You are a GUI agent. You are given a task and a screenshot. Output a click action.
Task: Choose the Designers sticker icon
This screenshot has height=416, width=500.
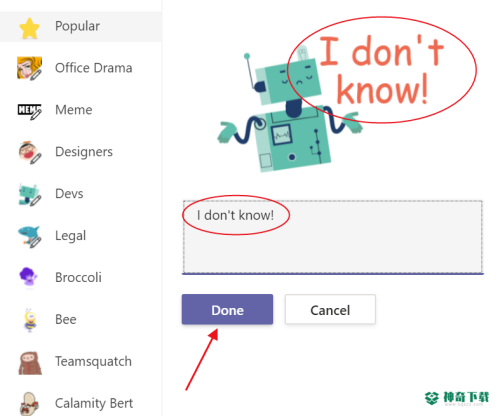click(29, 152)
